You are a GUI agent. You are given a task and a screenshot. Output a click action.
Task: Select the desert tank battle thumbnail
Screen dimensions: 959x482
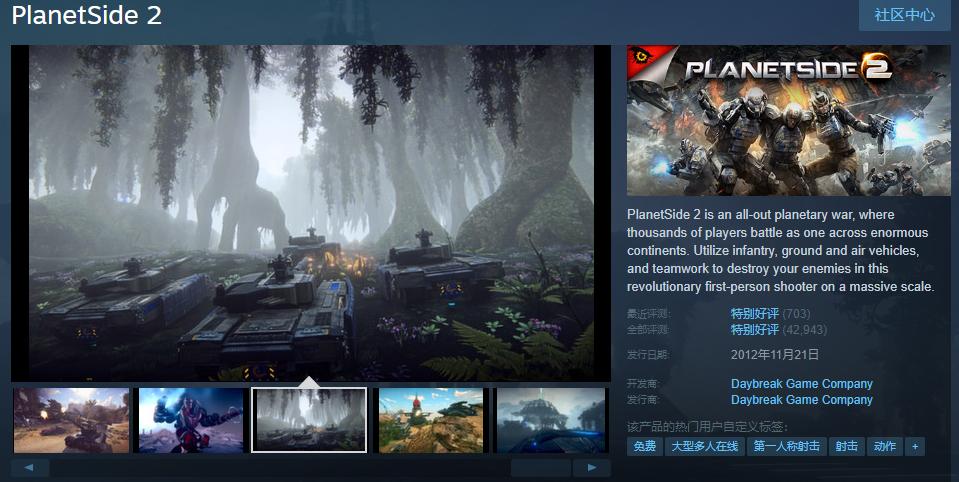71,420
